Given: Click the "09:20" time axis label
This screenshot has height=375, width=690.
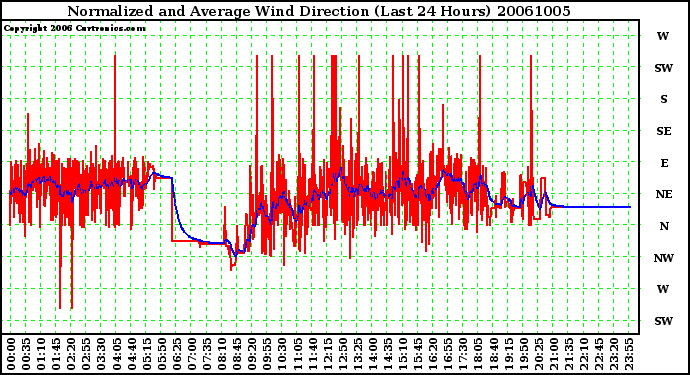Looking at the screenshot, I should pos(252,354).
